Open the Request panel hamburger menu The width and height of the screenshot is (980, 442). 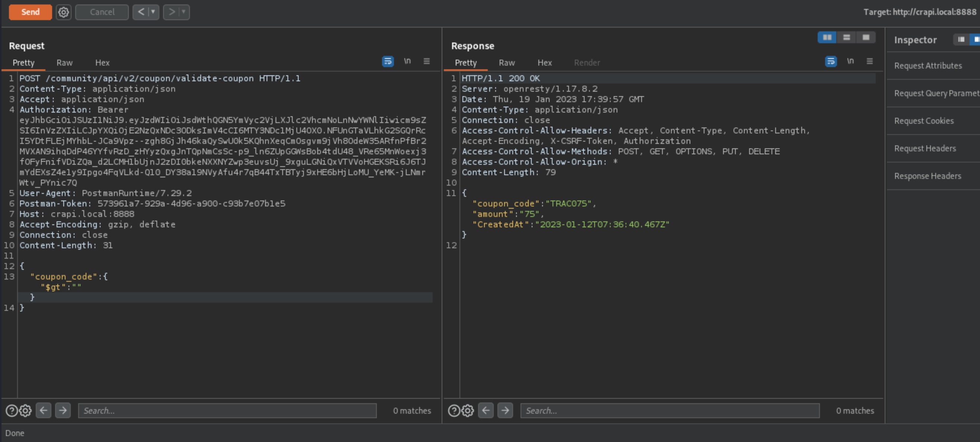coord(426,61)
